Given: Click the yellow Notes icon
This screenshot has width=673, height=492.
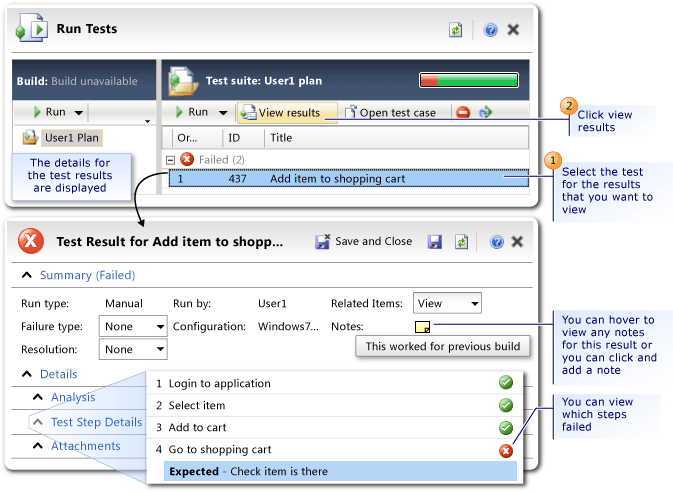Looking at the screenshot, I should tap(423, 326).
